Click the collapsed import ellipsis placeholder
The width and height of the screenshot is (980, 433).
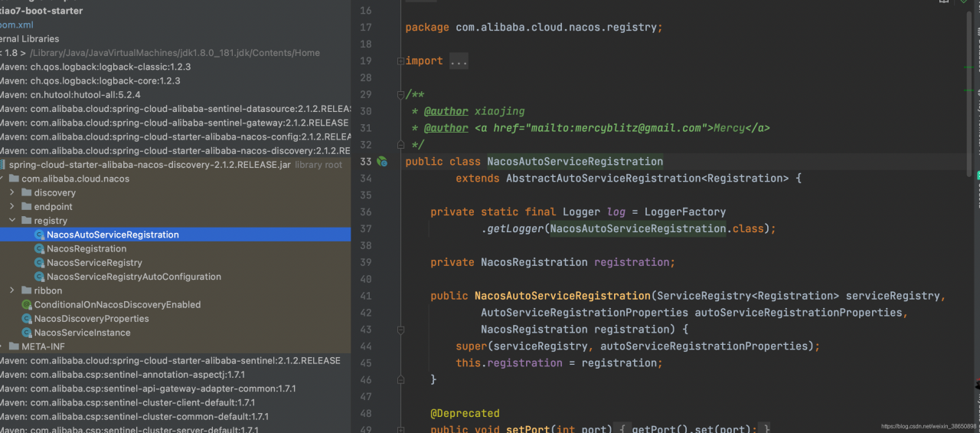tap(459, 61)
